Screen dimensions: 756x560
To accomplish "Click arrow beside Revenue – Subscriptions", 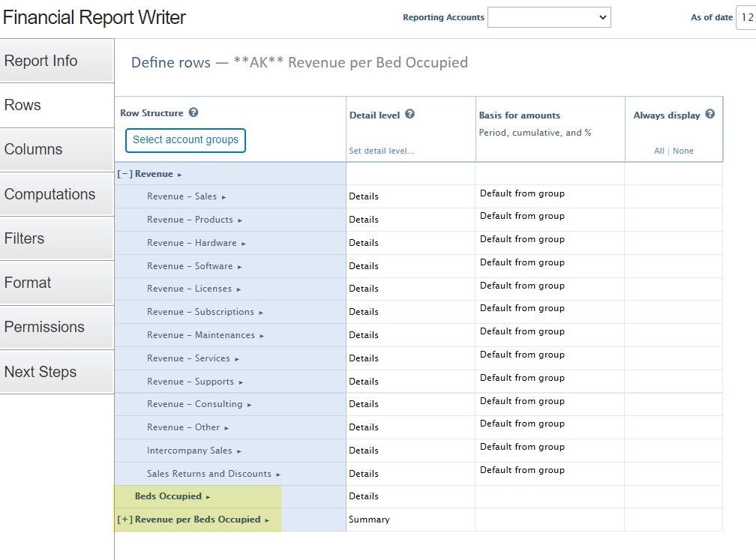I will tap(262, 313).
